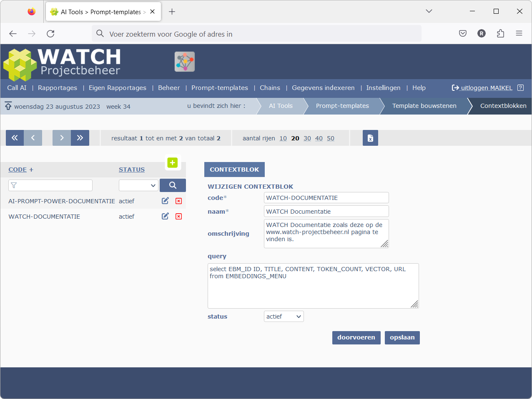Select 'AI-PROMPT-POWER-DOCUMENTATIE' row text
This screenshot has width=532, height=399.
(x=62, y=201)
